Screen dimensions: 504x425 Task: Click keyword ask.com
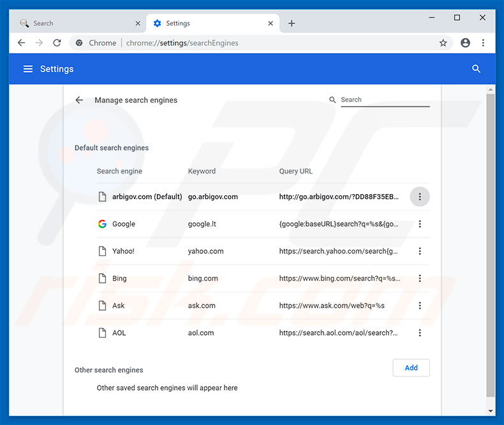pos(202,306)
